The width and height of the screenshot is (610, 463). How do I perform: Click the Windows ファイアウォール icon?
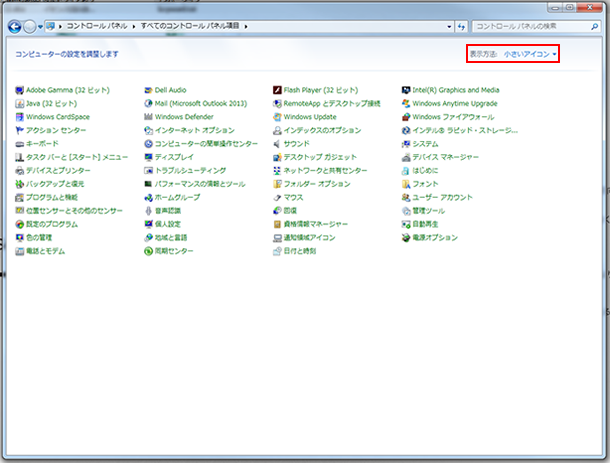pos(406,117)
